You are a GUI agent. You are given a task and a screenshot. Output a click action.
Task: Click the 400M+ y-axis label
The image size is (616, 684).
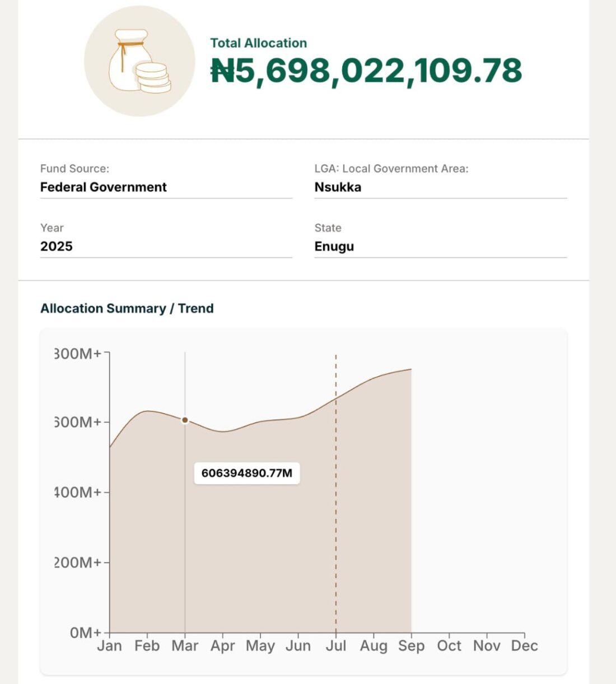coord(78,493)
